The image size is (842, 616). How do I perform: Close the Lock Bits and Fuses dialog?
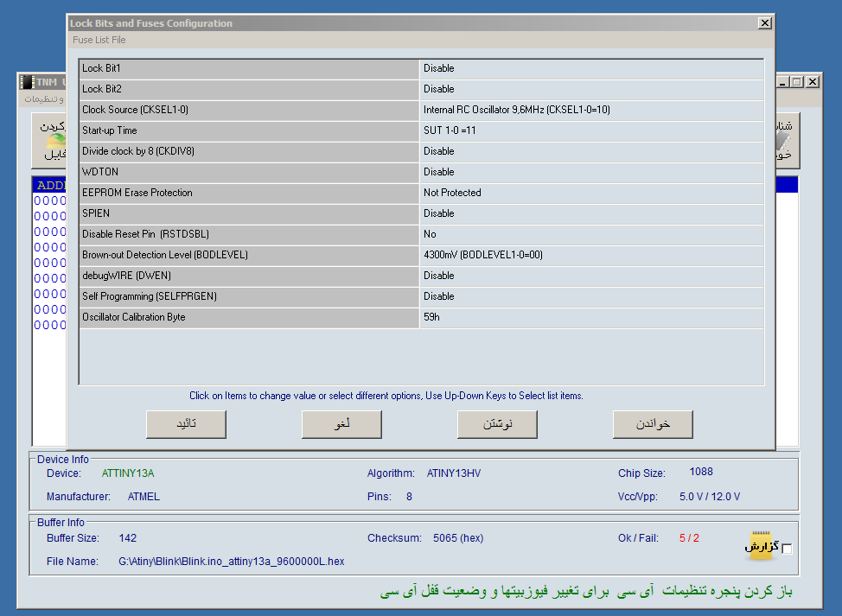764,23
